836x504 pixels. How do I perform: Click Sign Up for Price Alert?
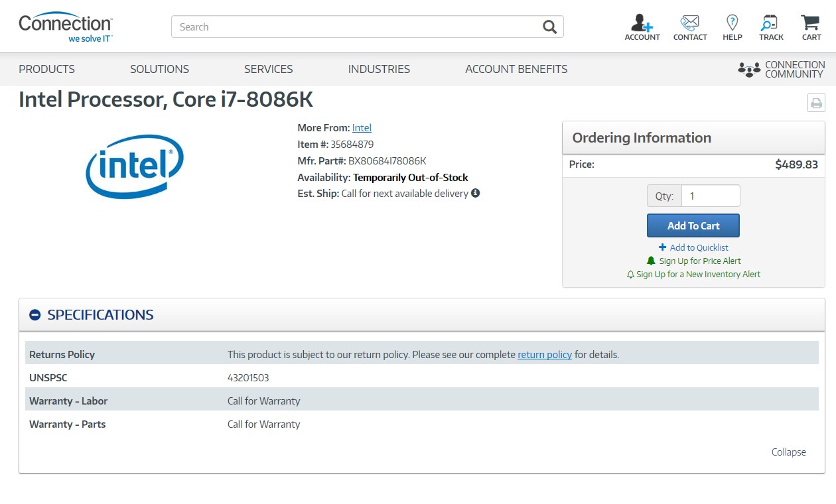click(700, 261)
